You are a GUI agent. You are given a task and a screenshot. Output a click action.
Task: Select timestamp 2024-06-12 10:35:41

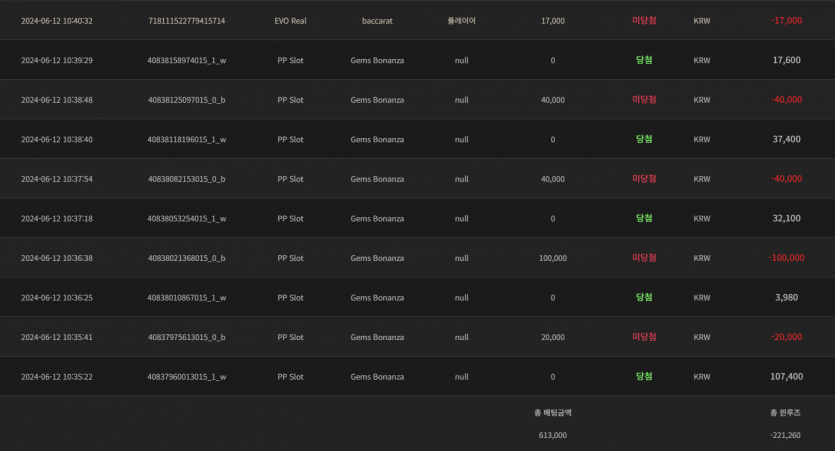tap(56, 337)
